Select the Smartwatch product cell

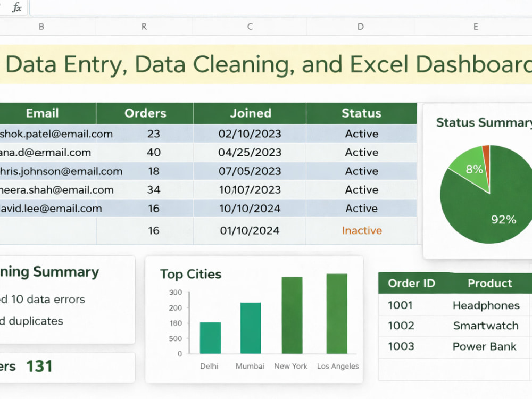pos(486,326)
